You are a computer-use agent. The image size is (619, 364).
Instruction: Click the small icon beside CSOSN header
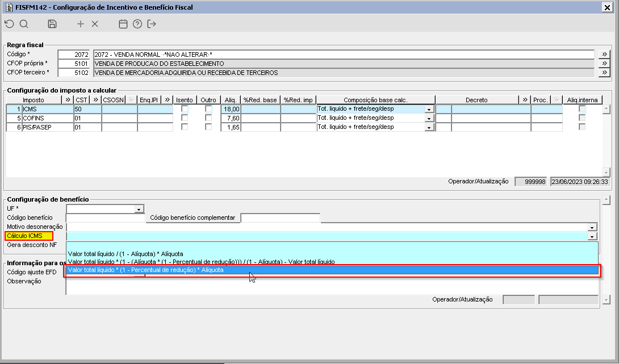click(x=131, y=100)
